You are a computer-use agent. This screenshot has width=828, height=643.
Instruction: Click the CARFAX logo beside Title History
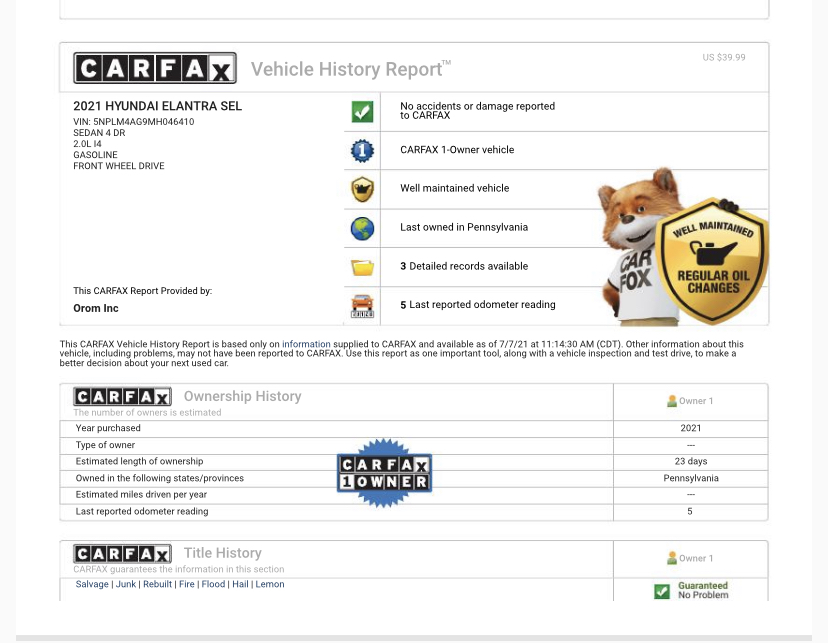pos(123,554)
